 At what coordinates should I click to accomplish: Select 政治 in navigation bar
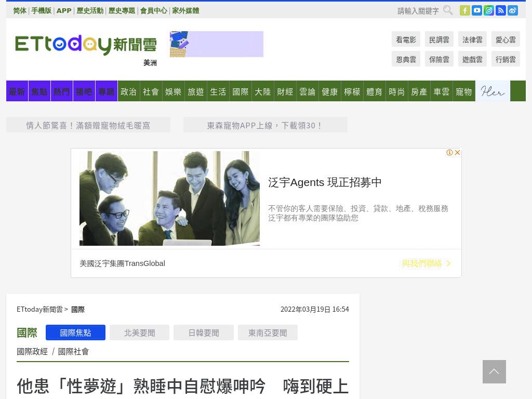click(129, 91)
